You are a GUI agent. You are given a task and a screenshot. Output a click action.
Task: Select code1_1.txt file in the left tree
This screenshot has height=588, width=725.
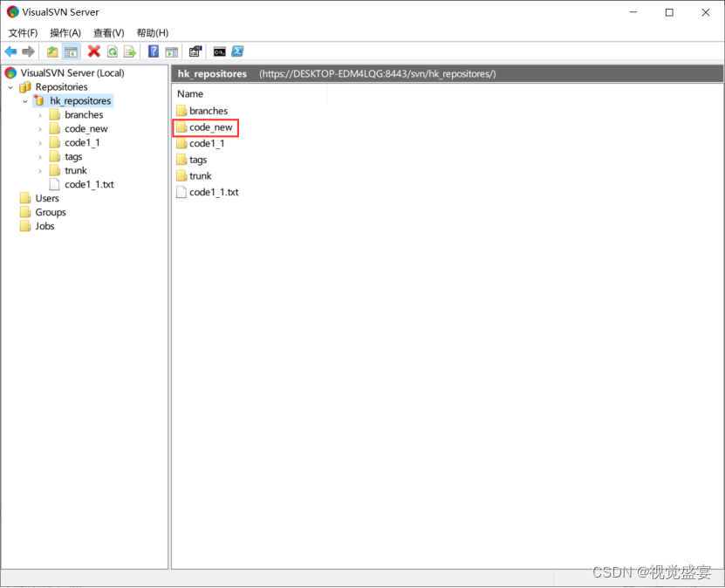pyautogui.click(x=89, y=184)
